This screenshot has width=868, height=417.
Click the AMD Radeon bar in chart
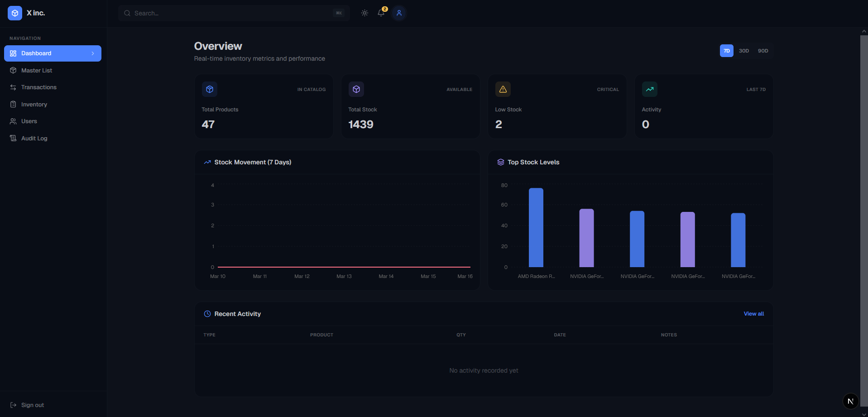pyautogui.click(x=536, y=227)
